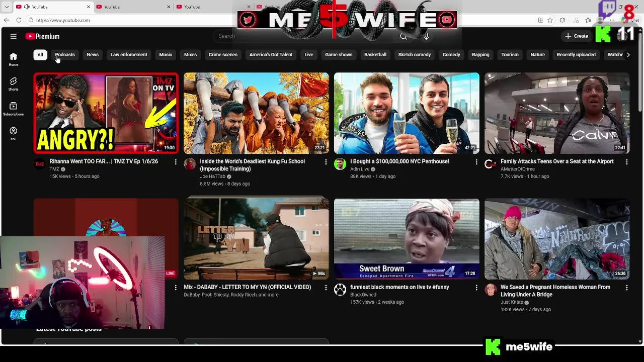Open Just Knate channel avatar

491,290
